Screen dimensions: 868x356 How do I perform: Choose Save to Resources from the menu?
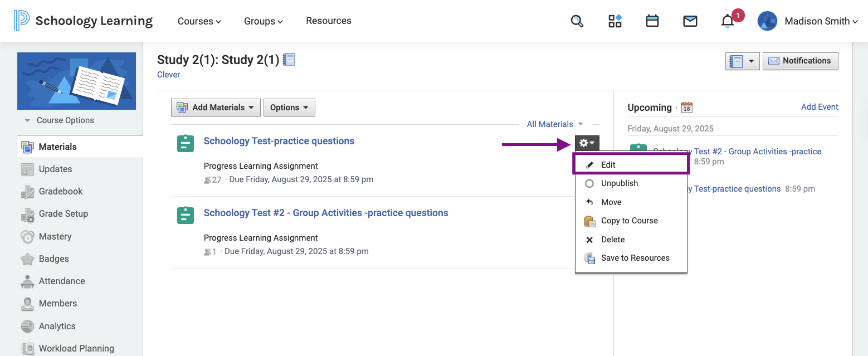[x=631, y=258]
